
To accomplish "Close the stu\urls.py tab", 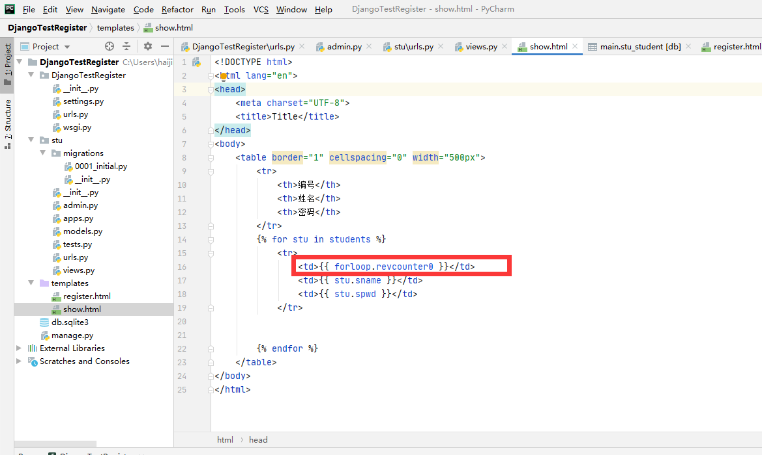I will click(441, 46).
